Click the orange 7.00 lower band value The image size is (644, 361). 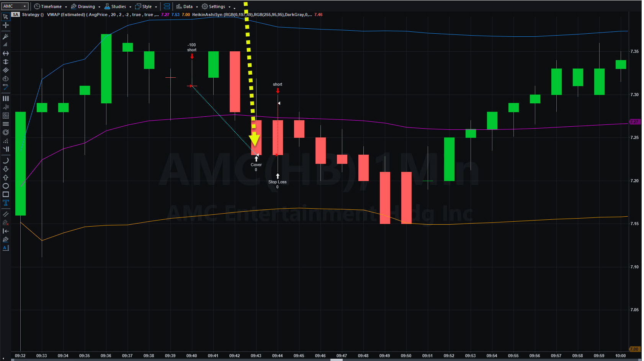pyautogui.click(x=186, y=15)
